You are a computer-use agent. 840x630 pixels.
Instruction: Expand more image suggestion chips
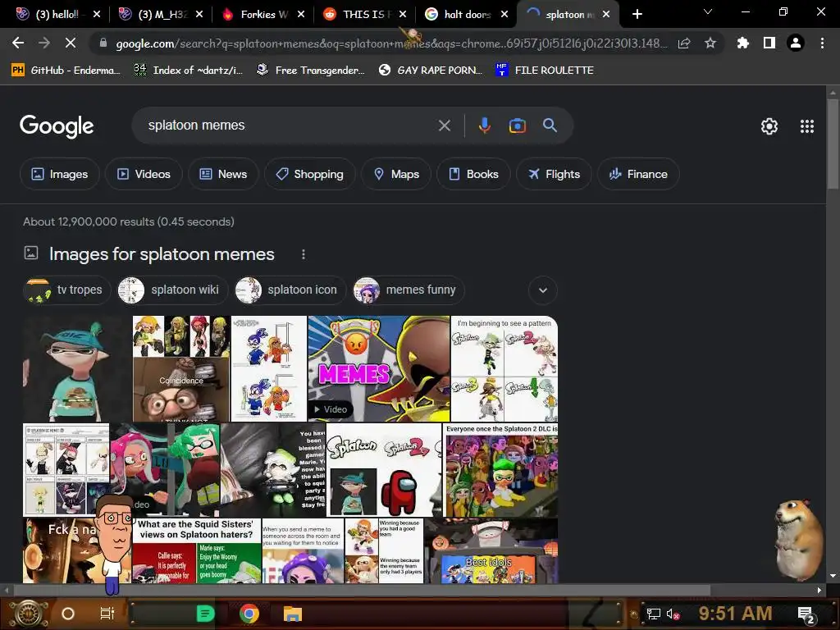[x=543, y=290]
